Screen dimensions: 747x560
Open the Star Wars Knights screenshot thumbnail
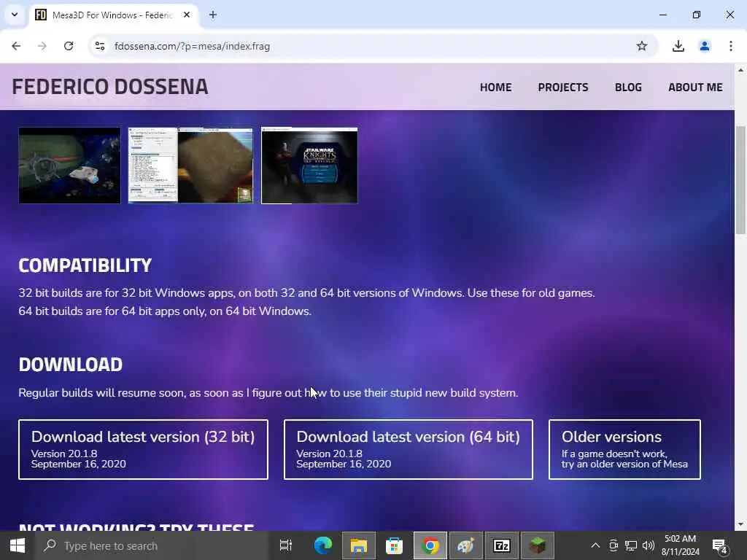coord(309,166)
